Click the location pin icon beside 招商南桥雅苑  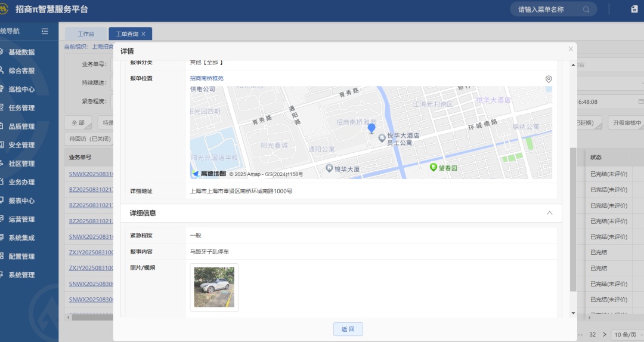pos(549,79)
